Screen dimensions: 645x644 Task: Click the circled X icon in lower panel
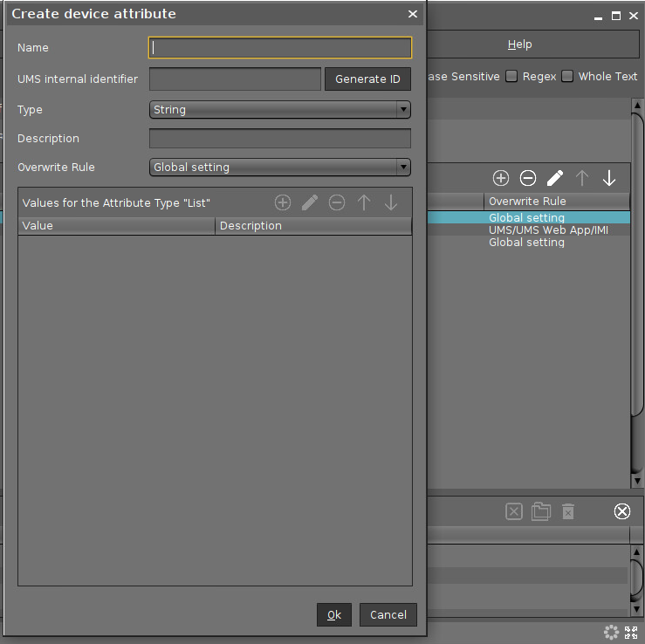click(x=622, y=511)
